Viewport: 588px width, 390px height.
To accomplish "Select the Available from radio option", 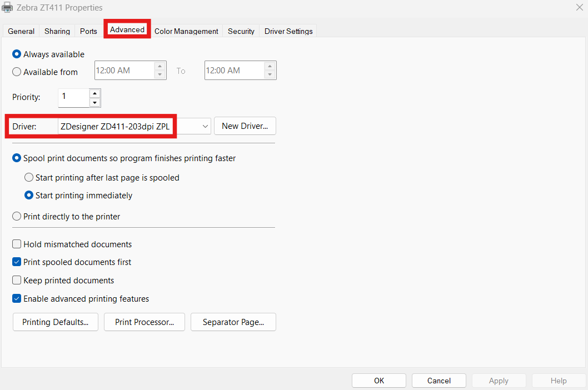I will coord(17,72).
